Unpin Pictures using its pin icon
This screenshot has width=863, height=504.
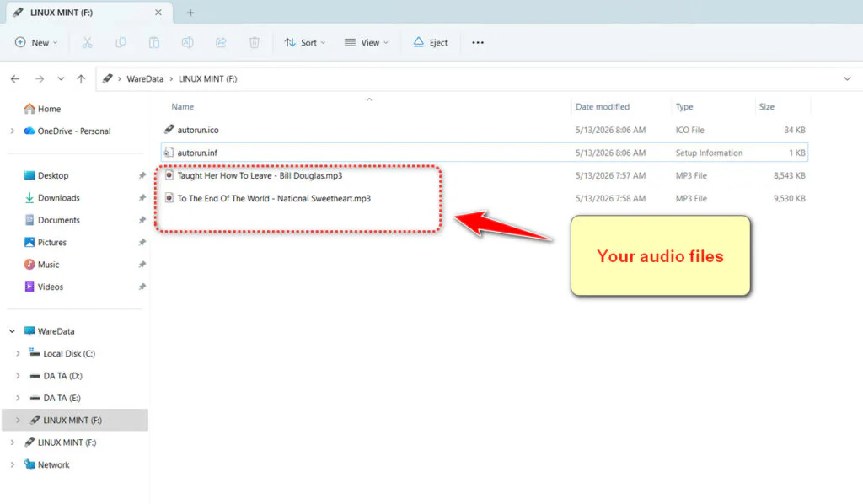142,242
